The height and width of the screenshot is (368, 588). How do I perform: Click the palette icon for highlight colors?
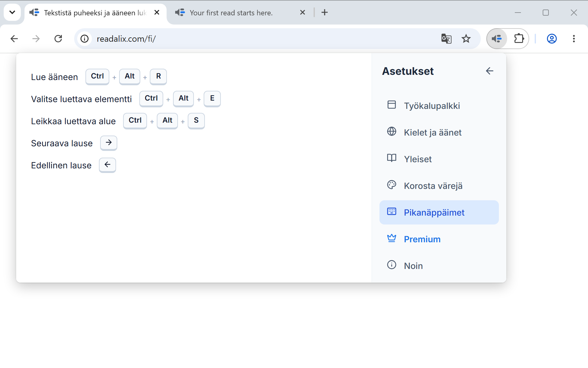tap(391, 185)
